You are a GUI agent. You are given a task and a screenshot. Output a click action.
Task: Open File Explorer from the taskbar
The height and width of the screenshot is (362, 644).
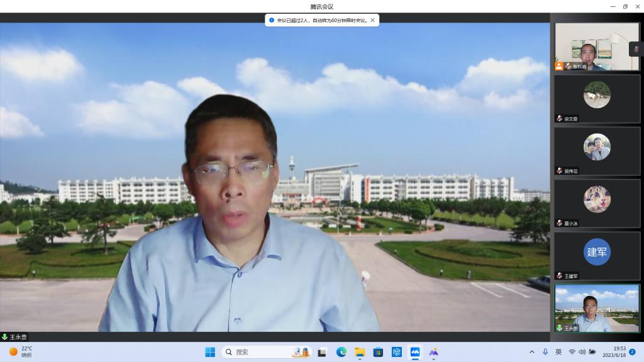[x=360, y=352]
